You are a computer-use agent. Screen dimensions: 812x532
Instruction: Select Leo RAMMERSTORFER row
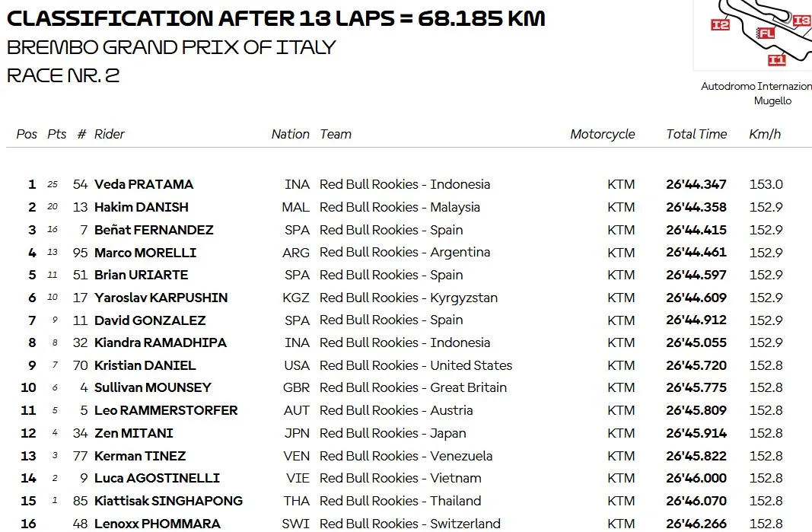click(406, 410)
